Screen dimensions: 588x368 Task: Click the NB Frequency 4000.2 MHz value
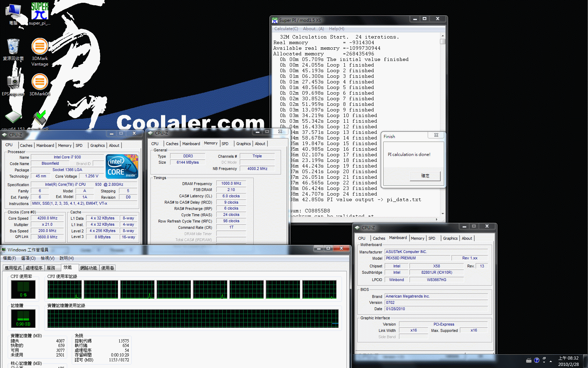pos(257,169)
